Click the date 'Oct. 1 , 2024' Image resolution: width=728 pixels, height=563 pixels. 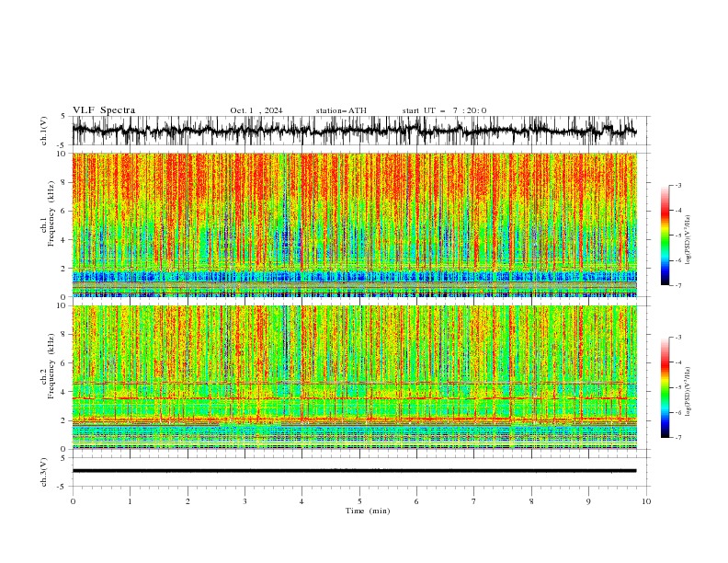(x=256, y=110)
